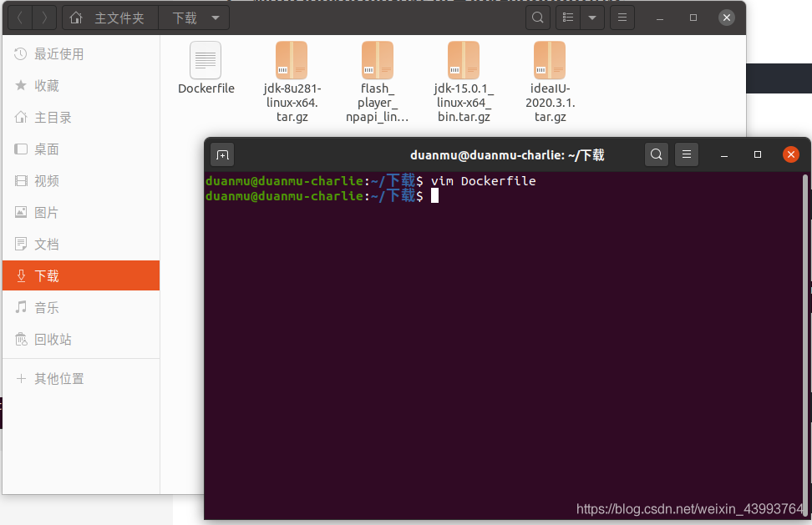
Task: Click the ideaIU-2020.3.1.tar.gz file name label
Action: coord(550,103)
